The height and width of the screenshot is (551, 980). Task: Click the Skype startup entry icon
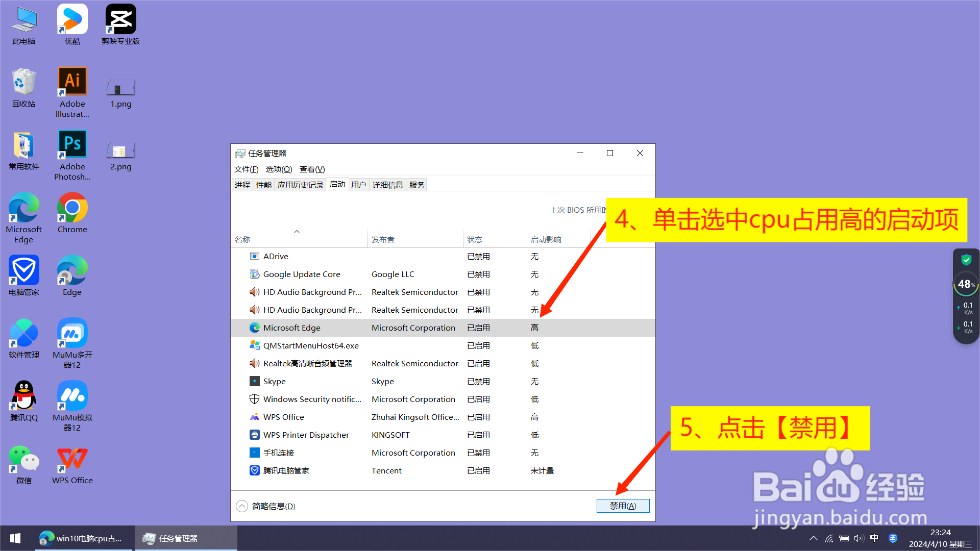coord(254,381)
